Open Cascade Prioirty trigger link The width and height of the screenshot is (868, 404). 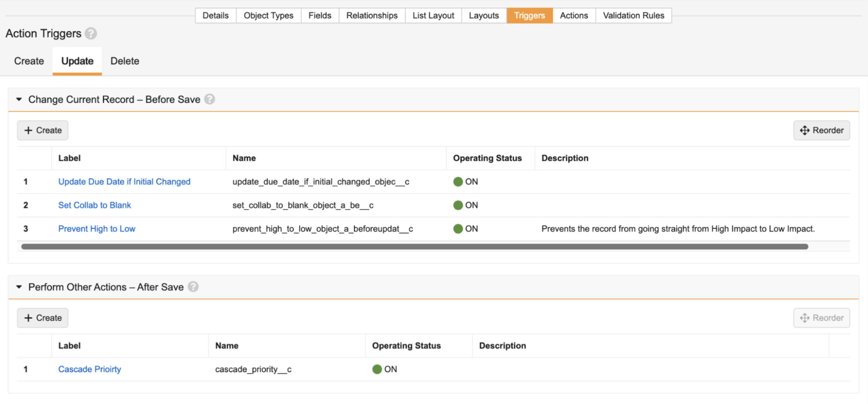tap(89, 369)
